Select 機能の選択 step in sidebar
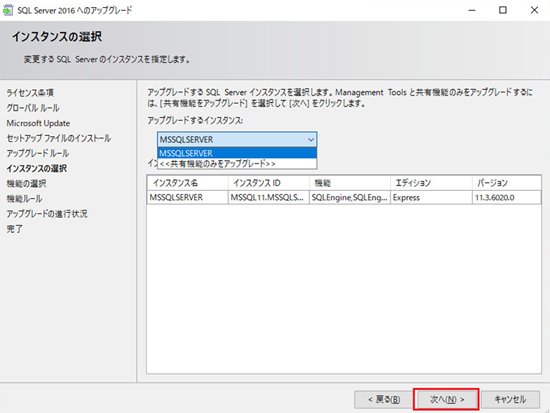This screenshot has width=550, height=413. pyautogui.click(x=26, y=184)
